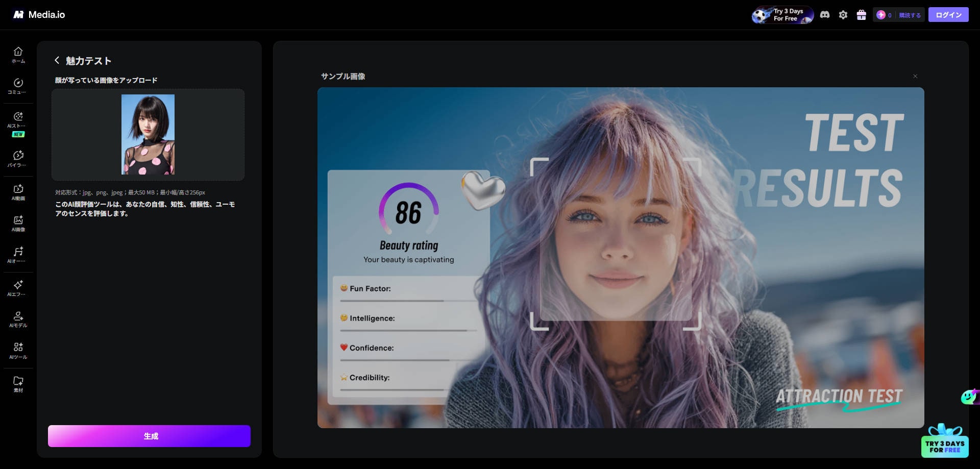Open the floating chat assistant mascot icon
The image size is (980, 469).
pos(970,397)
